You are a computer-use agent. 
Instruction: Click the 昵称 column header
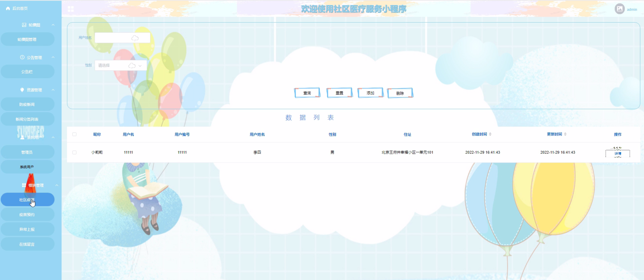click(97, 134)
